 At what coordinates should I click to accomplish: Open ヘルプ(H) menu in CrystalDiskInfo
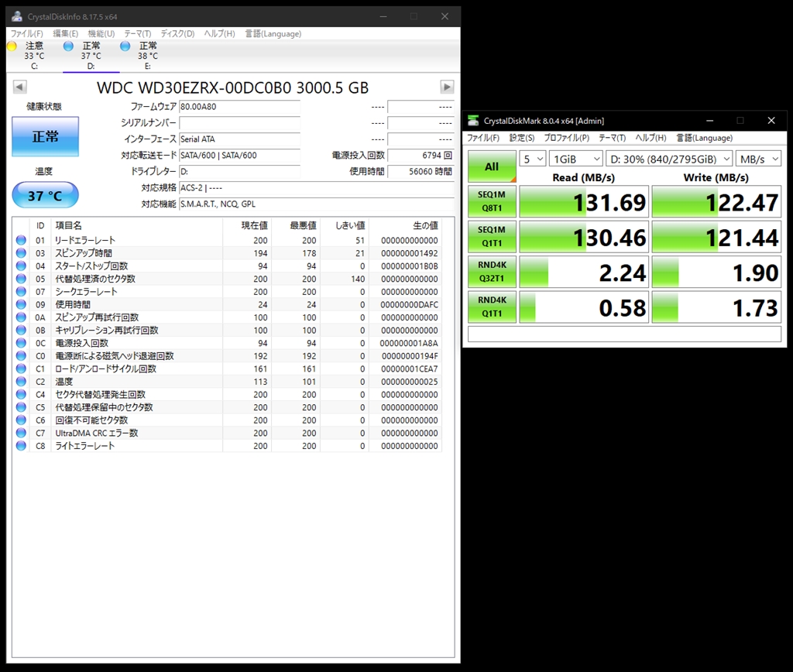tap(219, 33)
